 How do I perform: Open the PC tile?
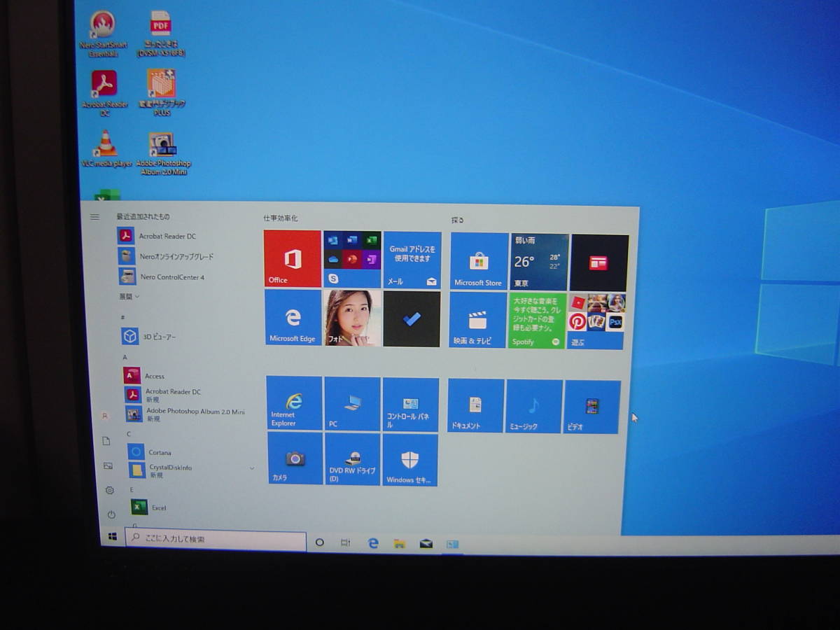coord(353,404)
